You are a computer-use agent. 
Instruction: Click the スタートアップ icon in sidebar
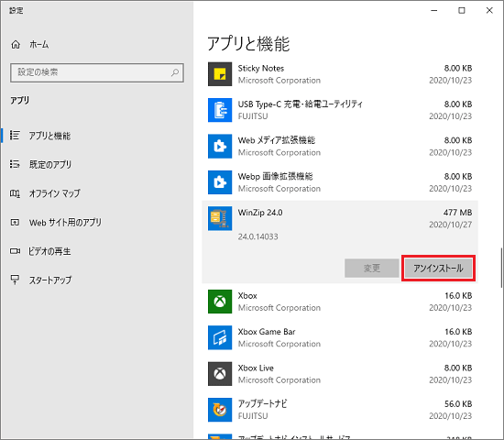pos(15,280)
